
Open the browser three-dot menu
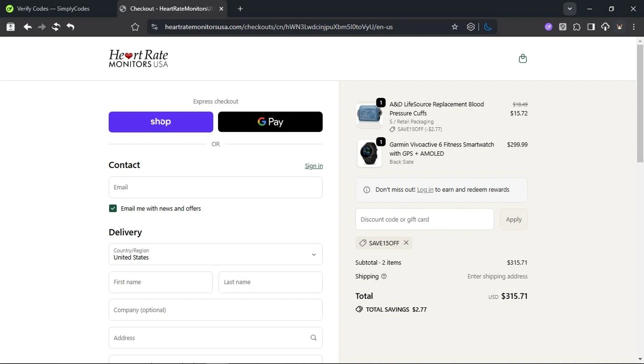click(x=634, y=27)
